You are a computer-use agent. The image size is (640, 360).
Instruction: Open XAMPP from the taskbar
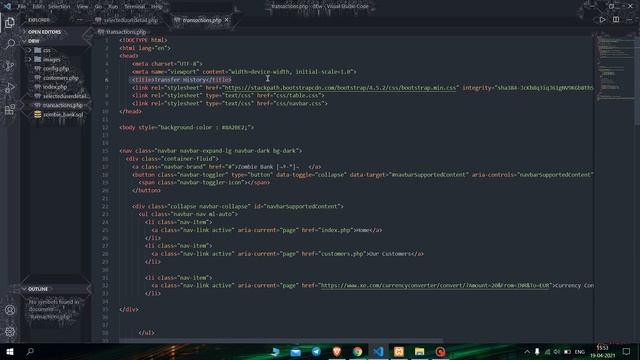[399, 351]
